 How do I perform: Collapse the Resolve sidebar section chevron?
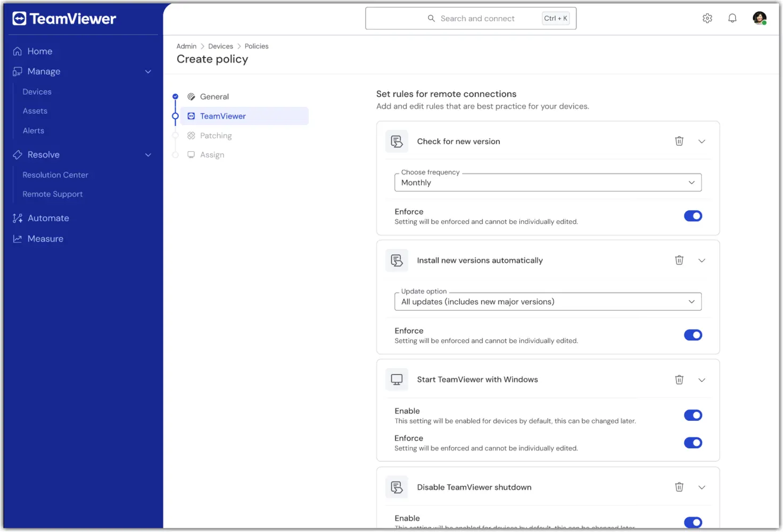click(x=148, y=155)
